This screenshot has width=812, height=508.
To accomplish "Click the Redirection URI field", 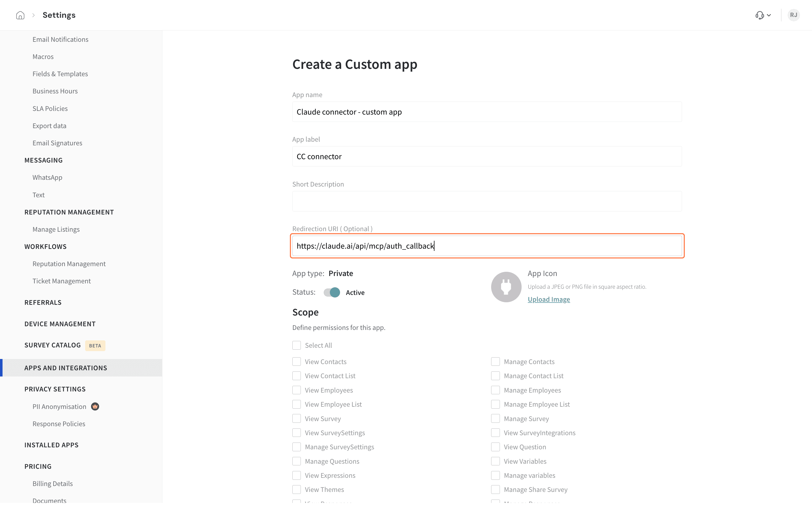I will (487, 246).
